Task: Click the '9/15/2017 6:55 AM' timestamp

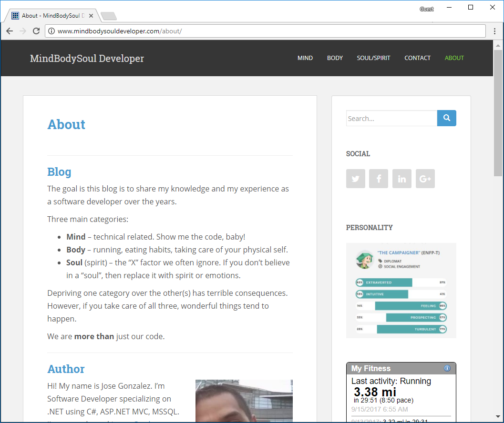Action: pos(380,409)
